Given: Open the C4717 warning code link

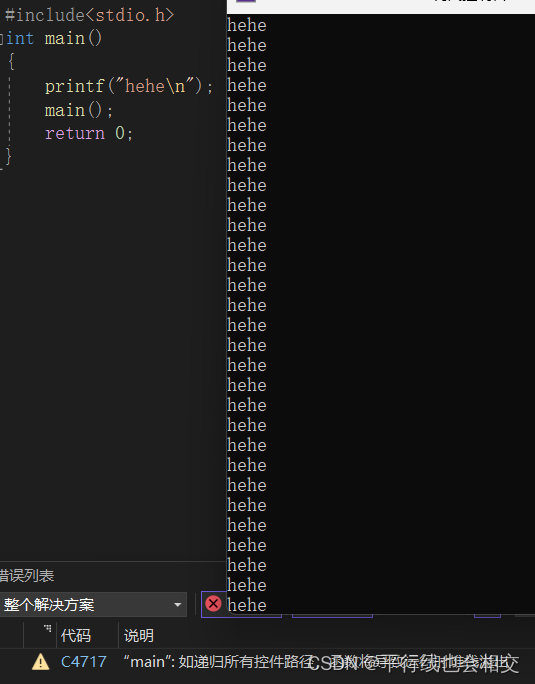Looking at the screenshot, I should click(x=84, y=662).
